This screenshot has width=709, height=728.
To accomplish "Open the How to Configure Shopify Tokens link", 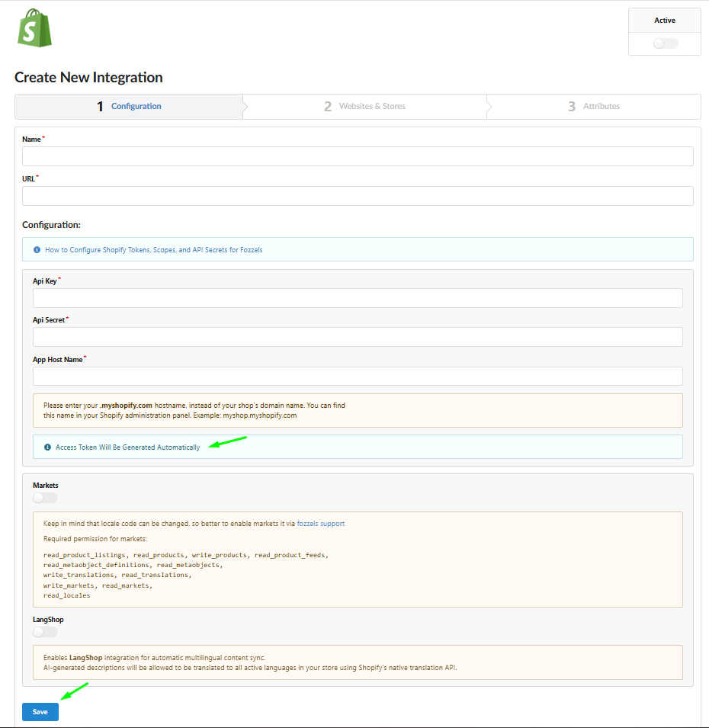I will [x=154, y=250].
